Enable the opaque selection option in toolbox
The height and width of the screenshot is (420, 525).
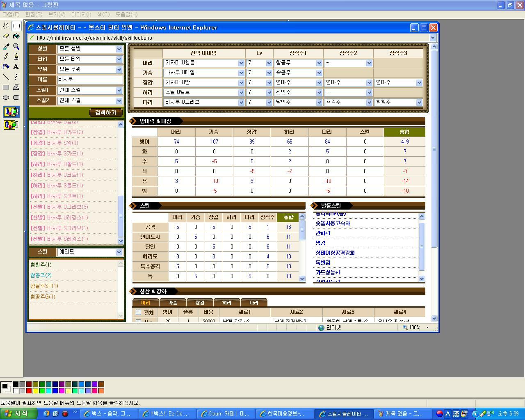[x=11, y=112]
